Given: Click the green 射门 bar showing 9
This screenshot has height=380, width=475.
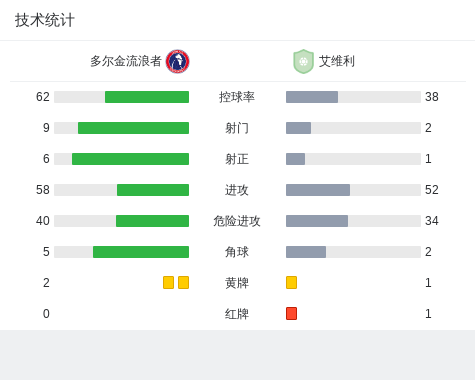Looking at the screenshot, I should pos(133,128).
